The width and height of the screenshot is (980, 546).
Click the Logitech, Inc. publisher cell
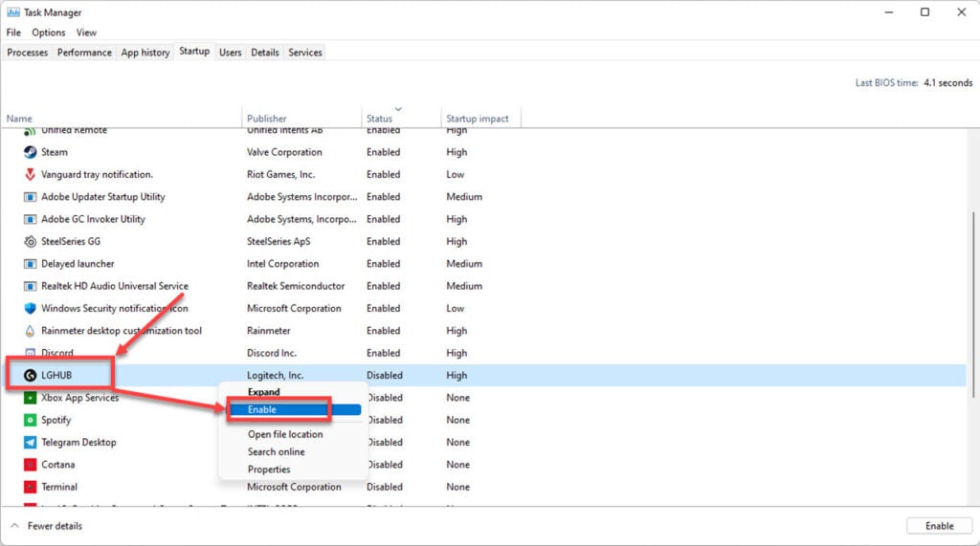coord(275,376)
